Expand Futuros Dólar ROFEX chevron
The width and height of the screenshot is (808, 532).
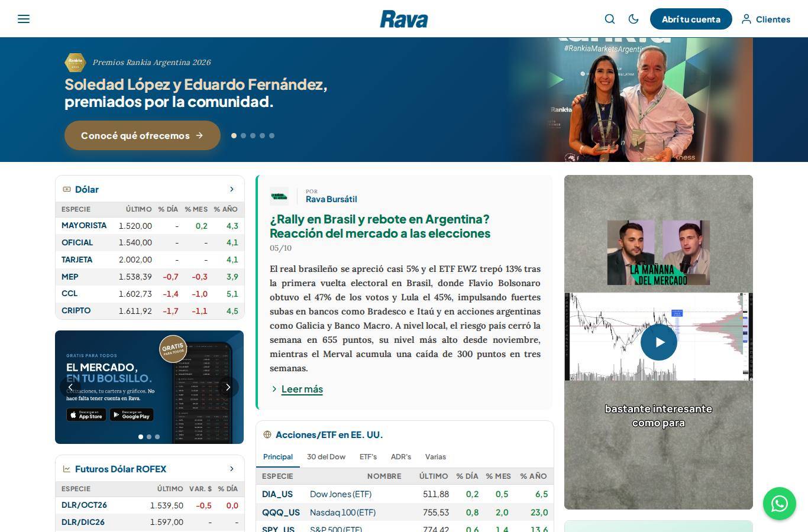232,469
